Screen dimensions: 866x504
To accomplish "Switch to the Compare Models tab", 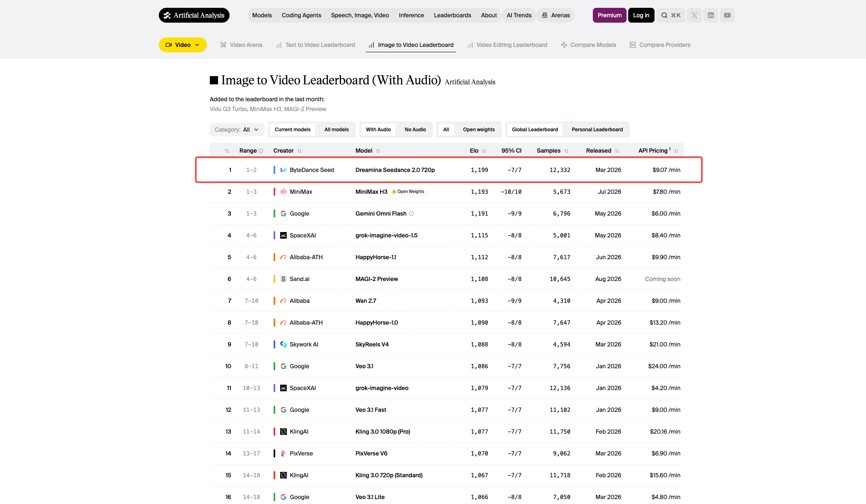I will coord(588,45).
